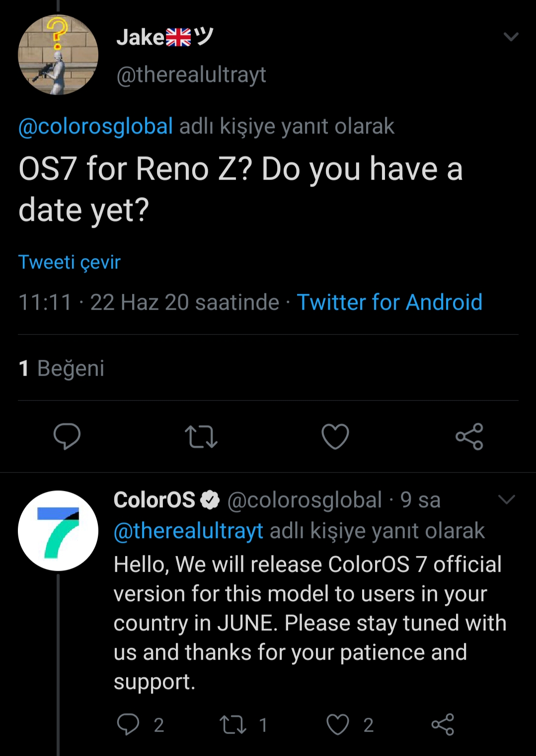Image resolution: width=536 pixels, height=756 pixels.
Task: Tap the Tweeti çevir translate link
Action: (x=70, y=262)
